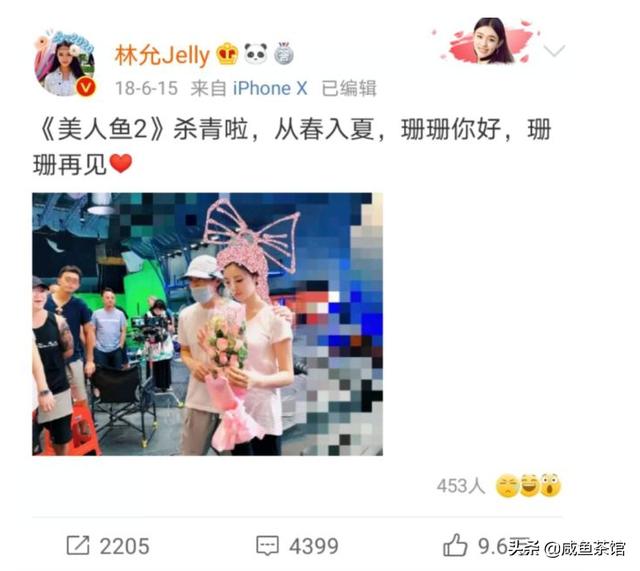Open the pink portrait card banner
This screenshot has width=640, height=571.
click(487, 41)
